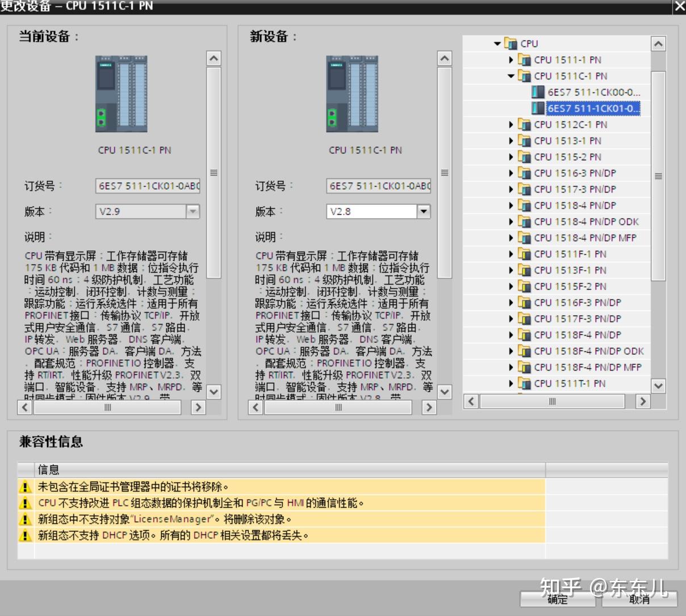Click new device CPU 1511C-1 PN image
The width and height of the screenshot is (686, 616).
(353, 94)
